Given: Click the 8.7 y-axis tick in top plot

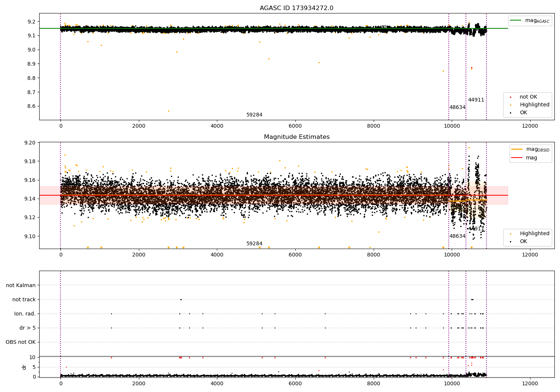Looking at the screenshot, I should pyautogui.click(x=31, y=92).
